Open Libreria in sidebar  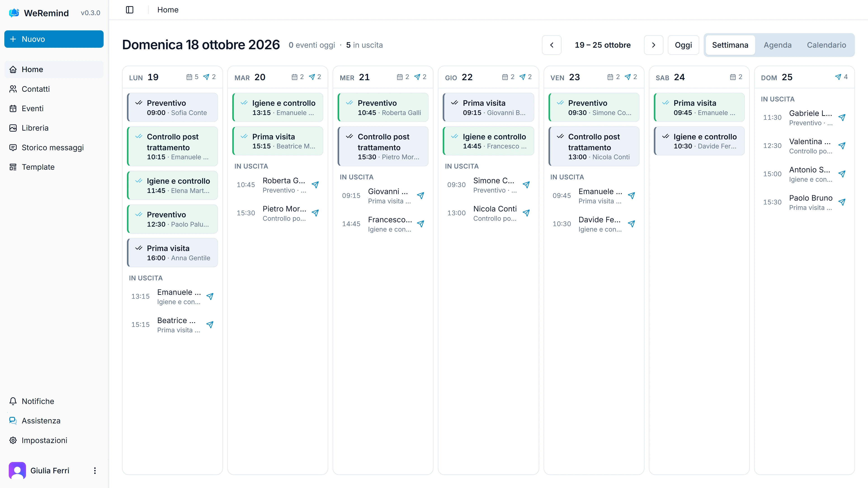pos(54,128)
